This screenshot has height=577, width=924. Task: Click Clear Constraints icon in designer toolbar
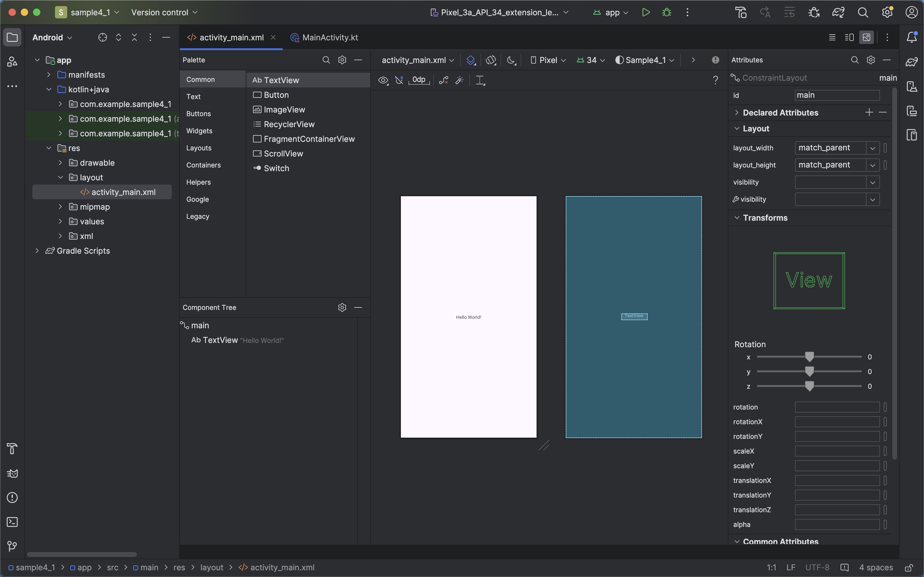tap(443, 80)
